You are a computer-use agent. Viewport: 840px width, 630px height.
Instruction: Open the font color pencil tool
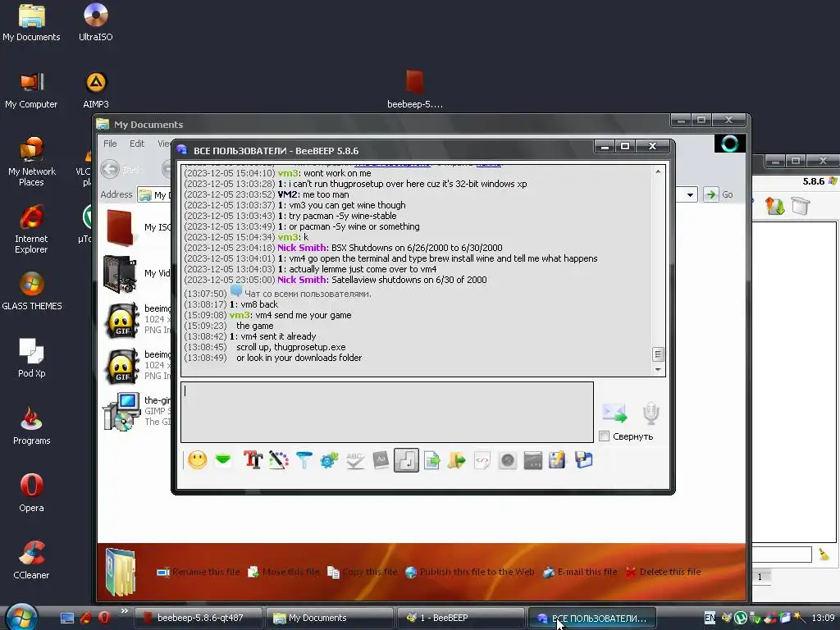[x=279, y=460]
